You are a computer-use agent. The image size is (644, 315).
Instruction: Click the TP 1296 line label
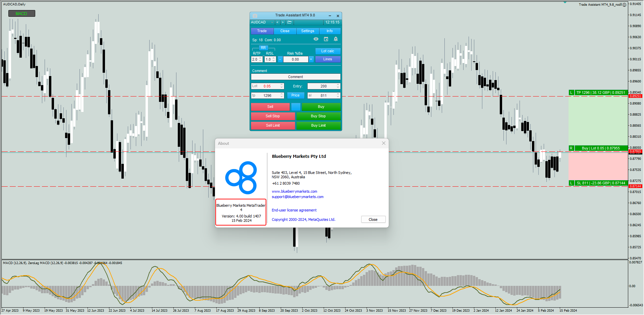click(601, 92)
